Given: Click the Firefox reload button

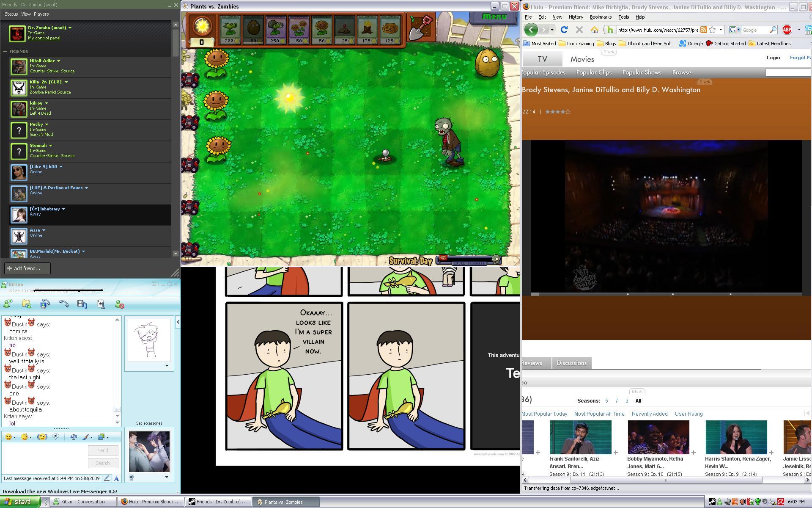Looking at the screenshot, I should click(x=564, y=30).
